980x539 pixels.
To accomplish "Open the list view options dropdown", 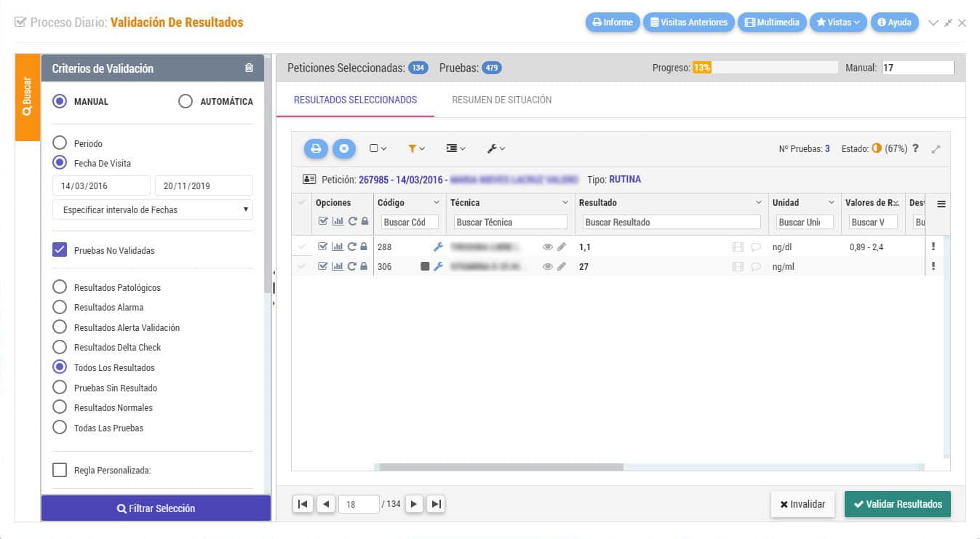I will coord(455,148).
